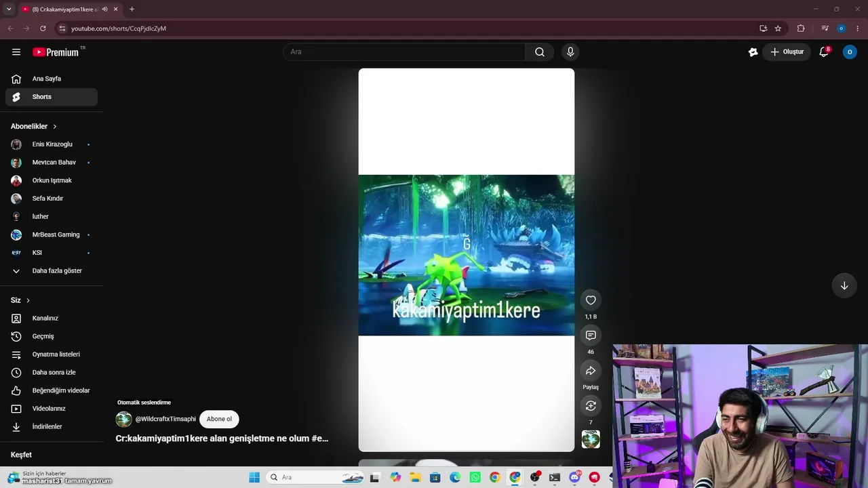
Task: Open the Chrome media control icon
Action: pyautogui.click(x=825, y=28)
